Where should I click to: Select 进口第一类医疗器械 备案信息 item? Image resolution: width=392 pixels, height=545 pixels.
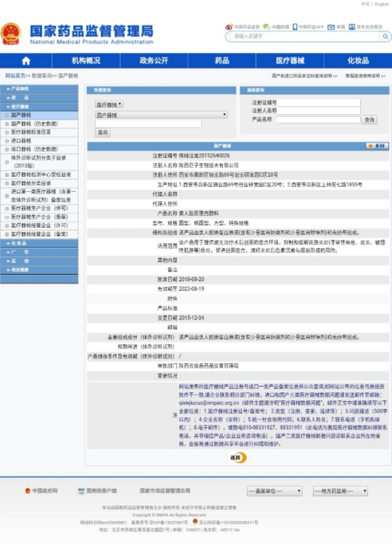39,196
